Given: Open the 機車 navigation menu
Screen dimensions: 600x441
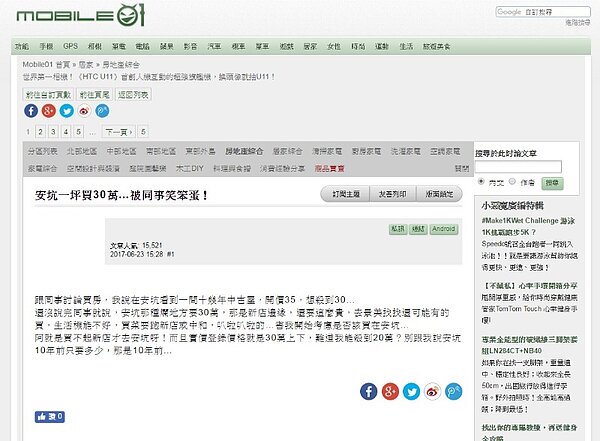Looking at the screenshot, I should (238, 46).
